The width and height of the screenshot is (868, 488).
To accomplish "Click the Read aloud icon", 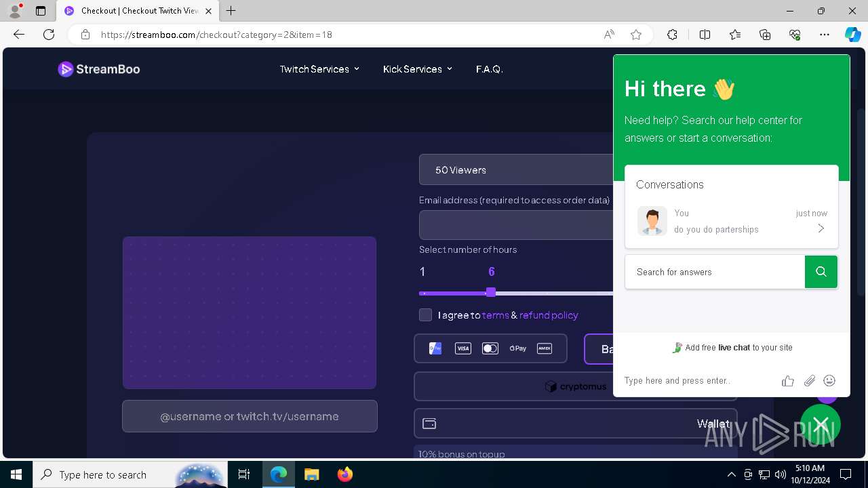I will pos(609,35).
